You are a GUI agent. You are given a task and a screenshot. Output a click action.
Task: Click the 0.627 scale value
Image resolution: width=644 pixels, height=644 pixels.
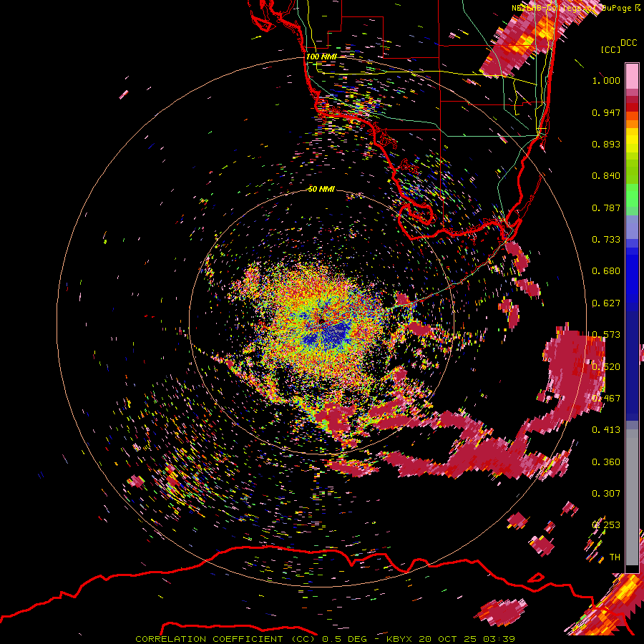tap(606, 303)
